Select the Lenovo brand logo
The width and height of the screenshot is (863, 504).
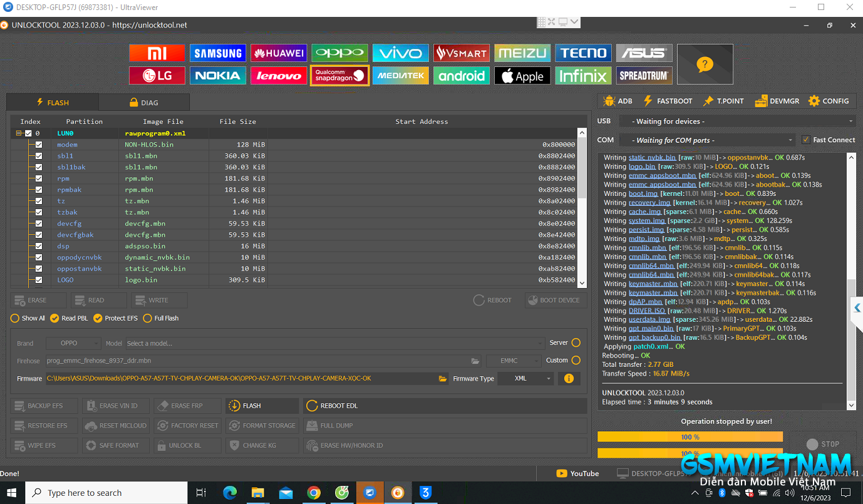[279, 76]
